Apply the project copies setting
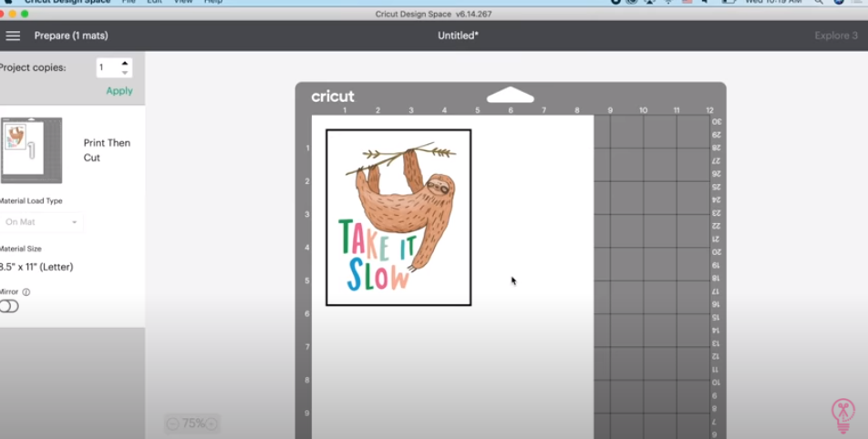 point(119,91)
